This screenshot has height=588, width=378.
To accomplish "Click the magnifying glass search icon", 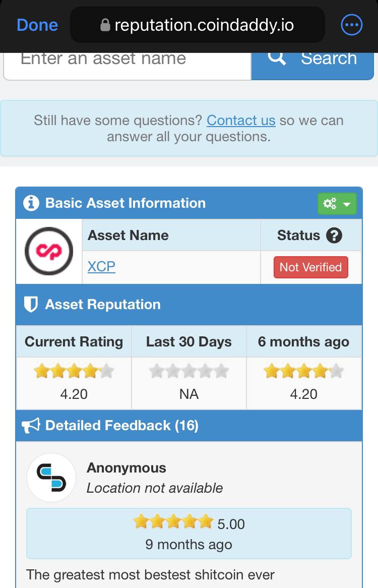I will [277, 58].
